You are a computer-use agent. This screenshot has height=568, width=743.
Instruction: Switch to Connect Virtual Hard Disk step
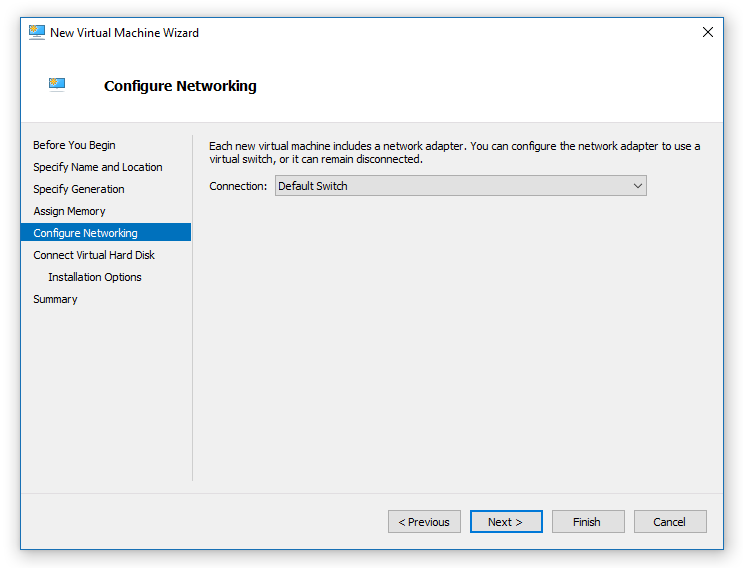[x=94, y=255]
